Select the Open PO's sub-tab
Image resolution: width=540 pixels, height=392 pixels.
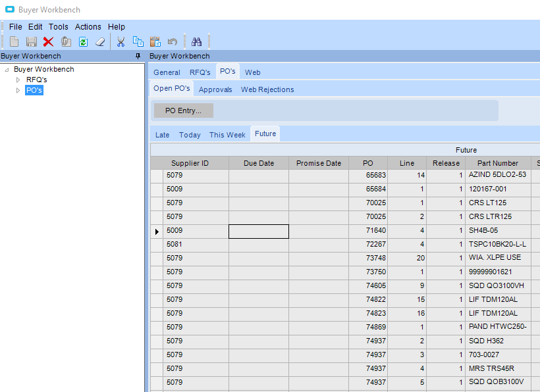click(172, 88)
